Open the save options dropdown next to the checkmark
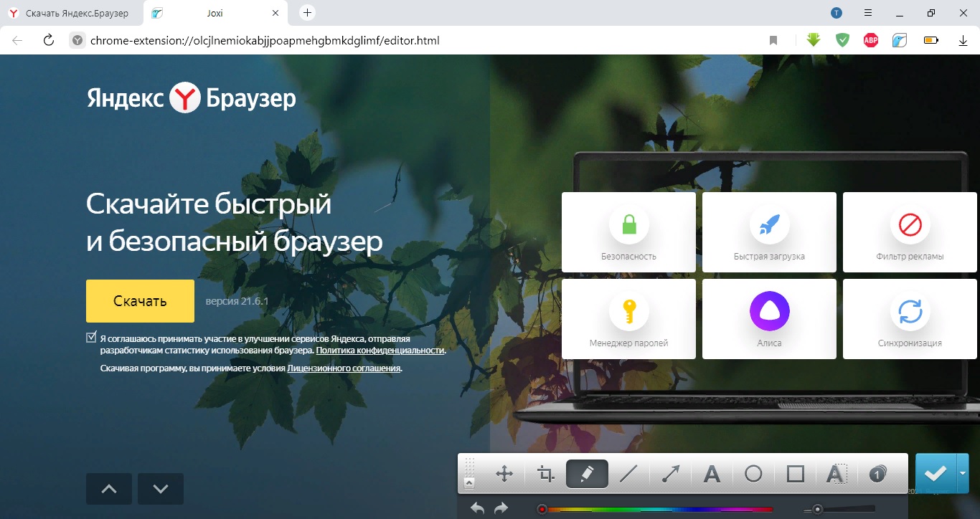This screenshot has height=519, width=980. pyautogui.click(x=962, y=473)
